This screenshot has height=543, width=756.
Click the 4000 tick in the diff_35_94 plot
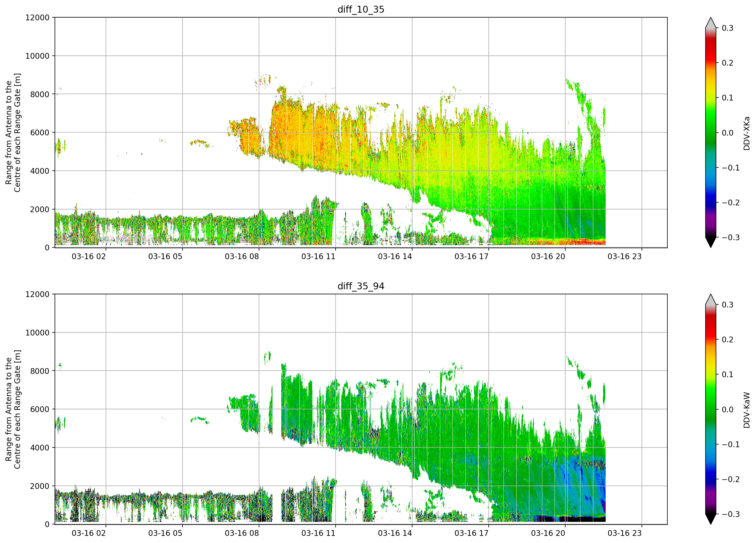[x=40, y=448]
